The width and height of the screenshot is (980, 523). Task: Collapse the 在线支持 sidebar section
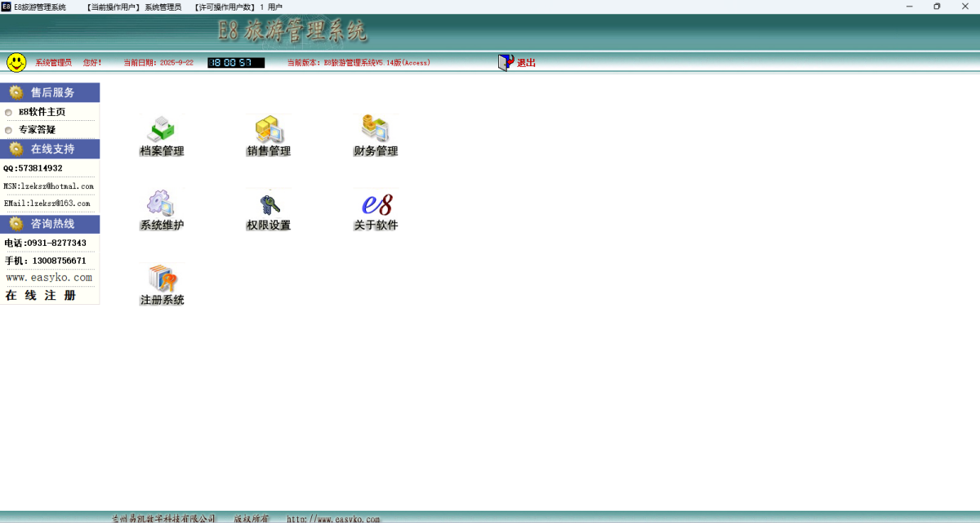point(50,149)
